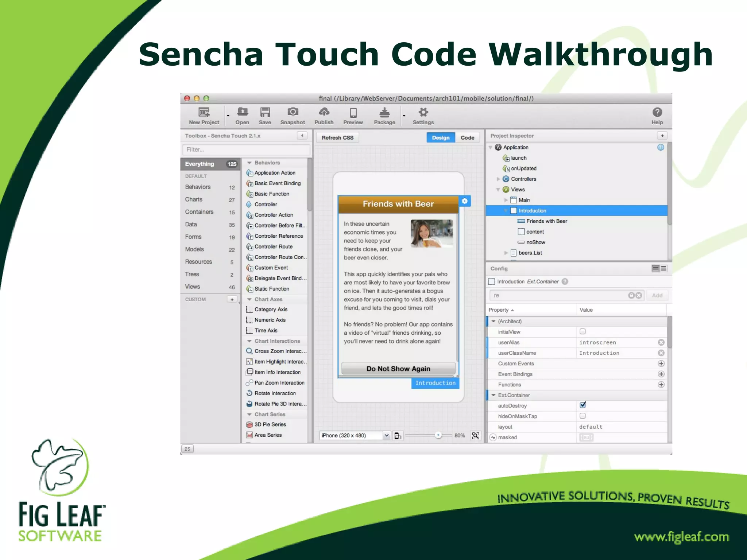The height and width of the screenshot is (560, 747).
Task: Select the Introduction view in inspector
Action: click(x=576, y=211)
